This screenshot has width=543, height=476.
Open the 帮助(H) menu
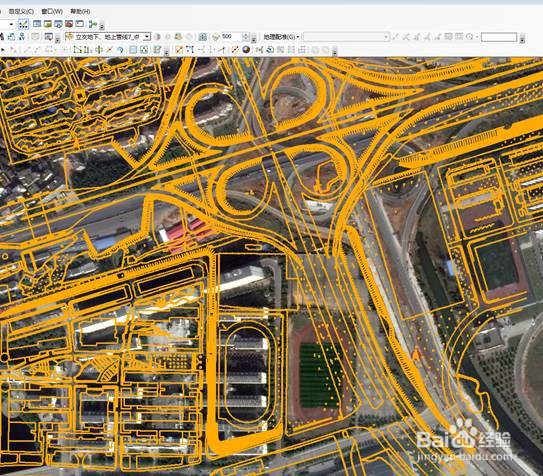80,11
